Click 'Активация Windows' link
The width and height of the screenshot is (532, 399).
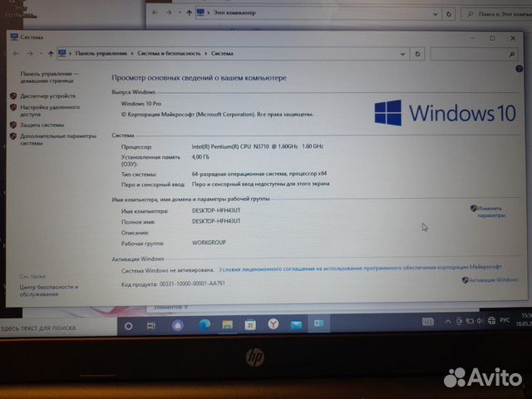pyautogui.click(x=493, y=280)
